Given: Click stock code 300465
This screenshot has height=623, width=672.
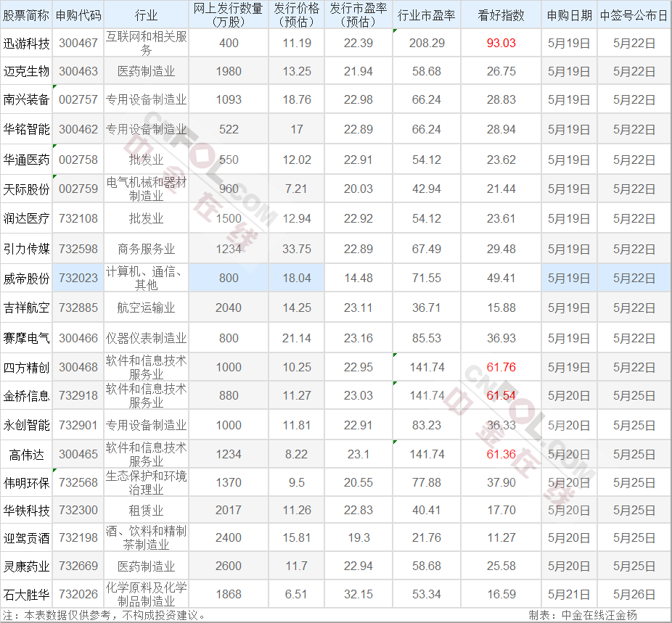Looking at the screenshot, I should 78,454.
